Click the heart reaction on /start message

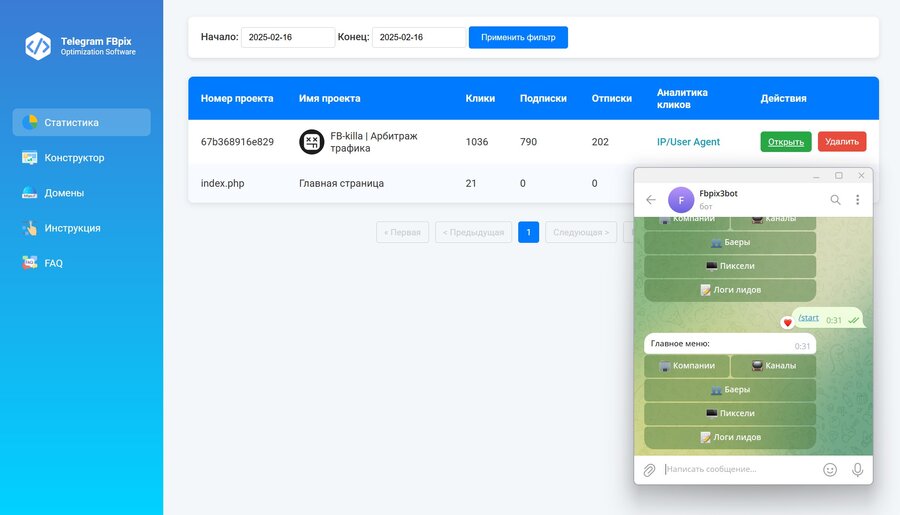(x=788, y=323)
